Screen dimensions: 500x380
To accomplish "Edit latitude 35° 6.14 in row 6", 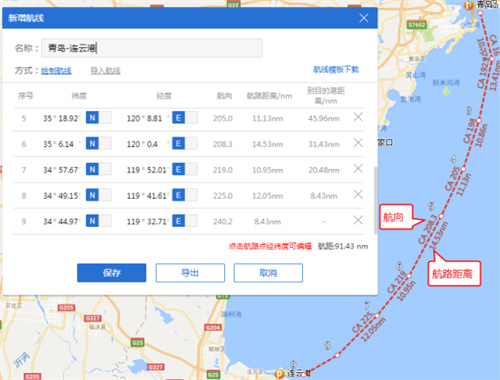I will coord(62,144).
